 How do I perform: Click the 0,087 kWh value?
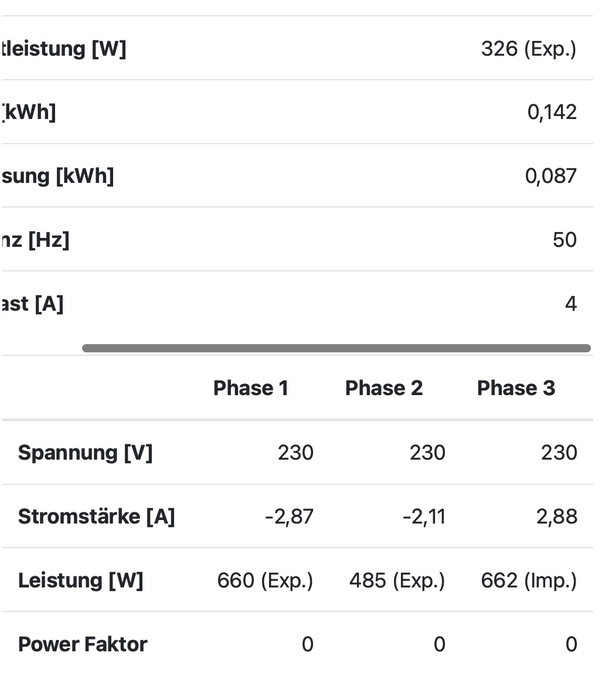[550, 176]
